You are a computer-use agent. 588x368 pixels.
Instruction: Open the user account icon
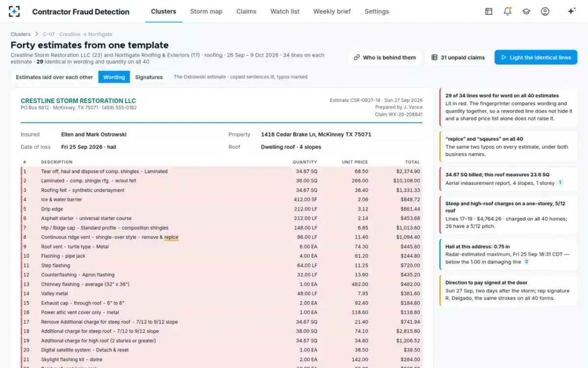point(545,11)
